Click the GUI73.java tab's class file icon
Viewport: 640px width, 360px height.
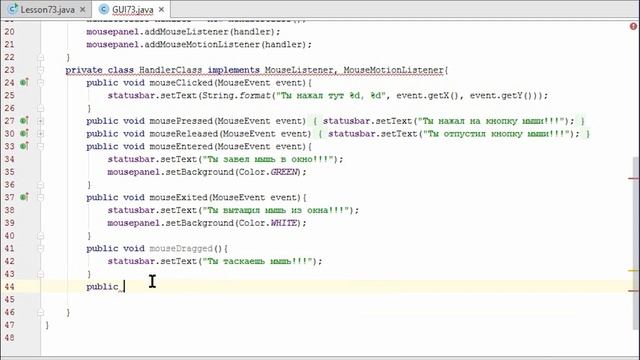tap(104, 9)
